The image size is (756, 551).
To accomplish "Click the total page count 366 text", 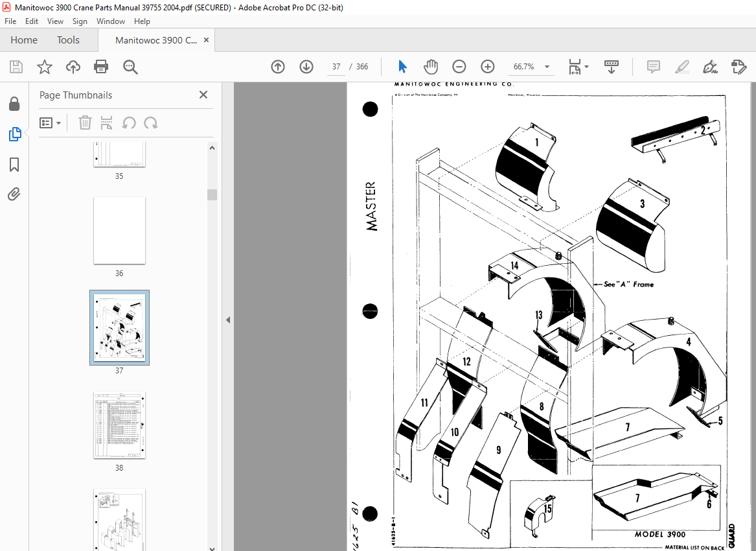I will [362, 67].
